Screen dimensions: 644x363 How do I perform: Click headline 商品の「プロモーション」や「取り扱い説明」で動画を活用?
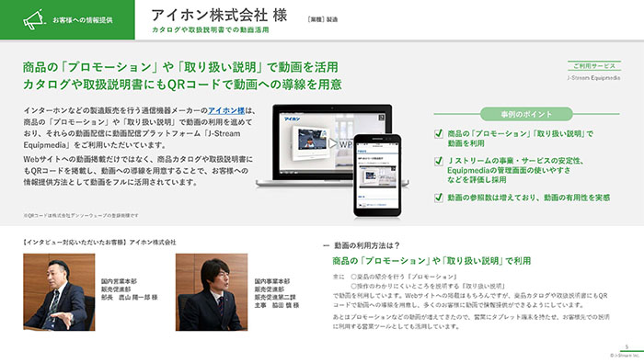coord(180,67)
